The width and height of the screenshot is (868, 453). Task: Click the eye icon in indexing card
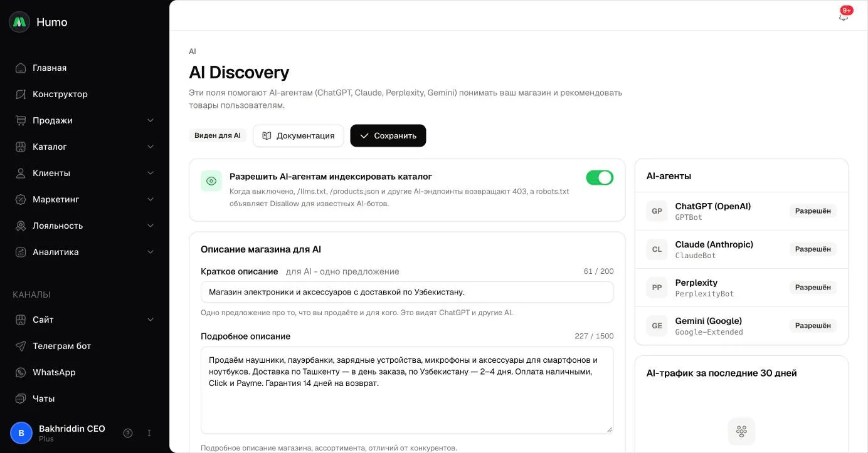coord(211,181)
